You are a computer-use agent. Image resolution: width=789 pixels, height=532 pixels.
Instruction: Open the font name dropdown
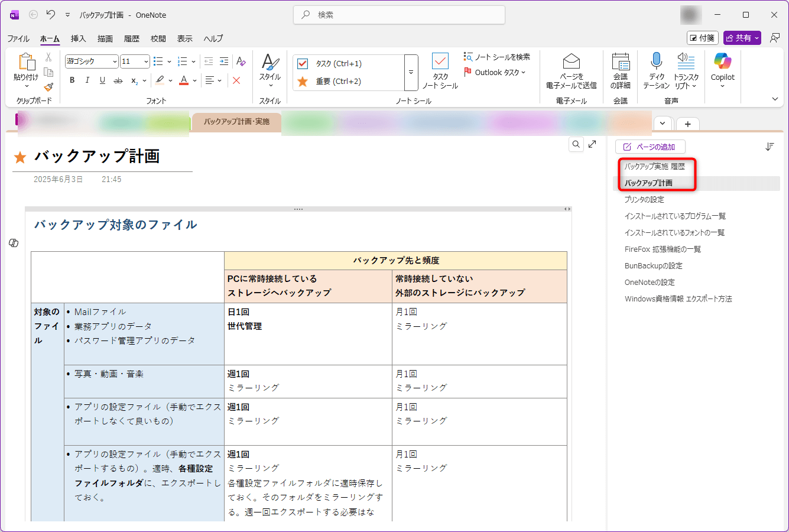[115, 61]
